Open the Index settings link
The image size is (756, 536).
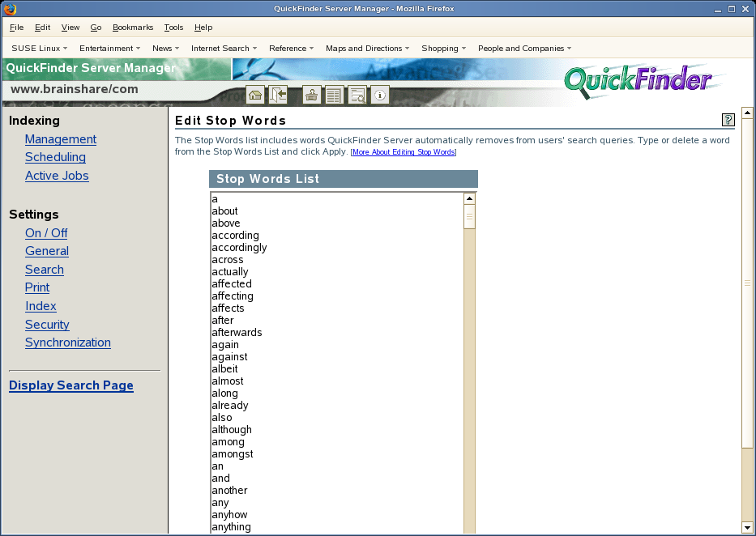point(41,306)
